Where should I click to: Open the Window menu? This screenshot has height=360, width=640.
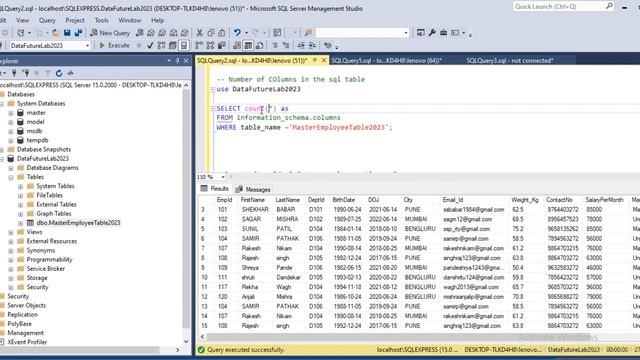(130, 20)
